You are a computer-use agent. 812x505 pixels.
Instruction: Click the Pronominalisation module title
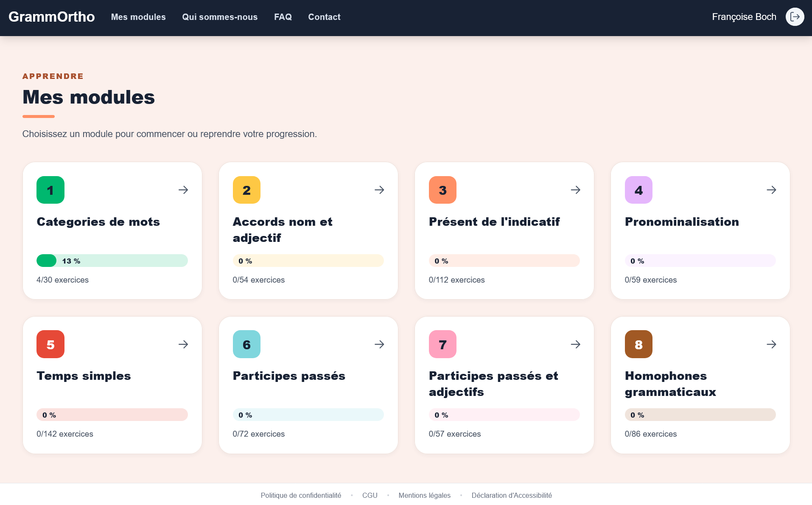coord(682,222)
